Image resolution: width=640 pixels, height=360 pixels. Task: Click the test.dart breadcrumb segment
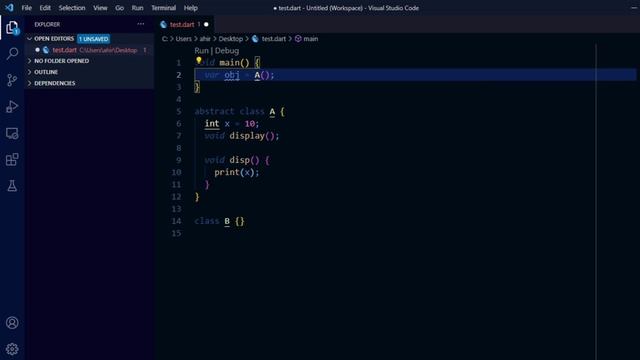pyautogui.click(x=273, y=39)
